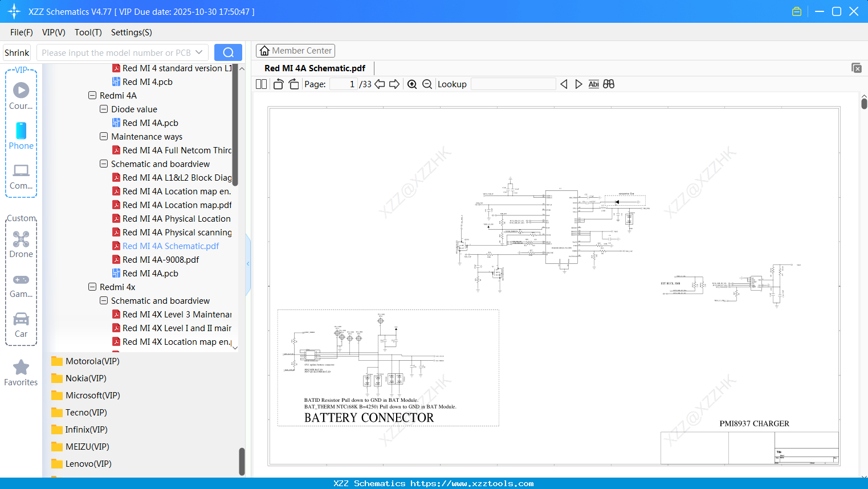This screenshot has width=868, height=489.
Task: Open the Phone schematics category
Action: click(21, 137)
